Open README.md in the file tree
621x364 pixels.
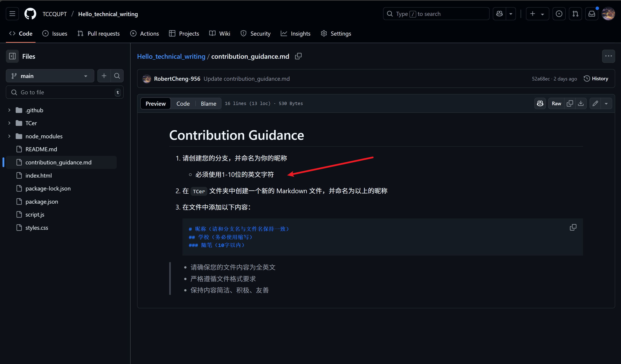tap(41, 149)
